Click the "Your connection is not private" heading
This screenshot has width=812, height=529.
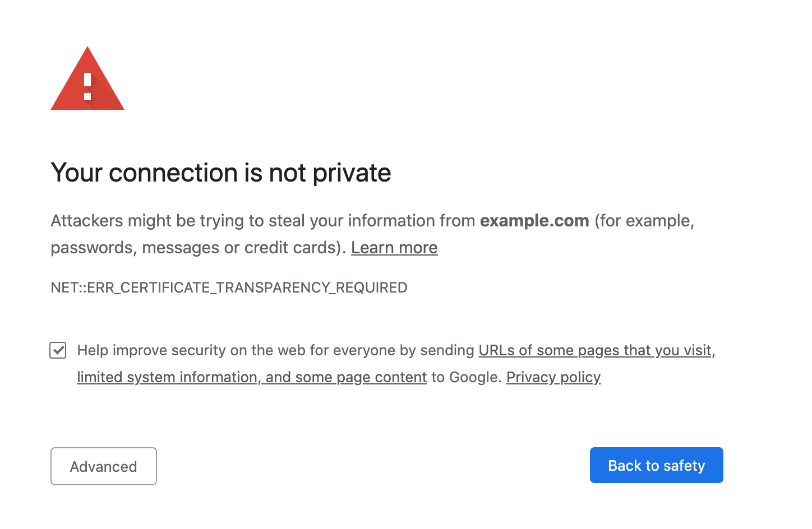pyautogui.click(x=220, y=173)
